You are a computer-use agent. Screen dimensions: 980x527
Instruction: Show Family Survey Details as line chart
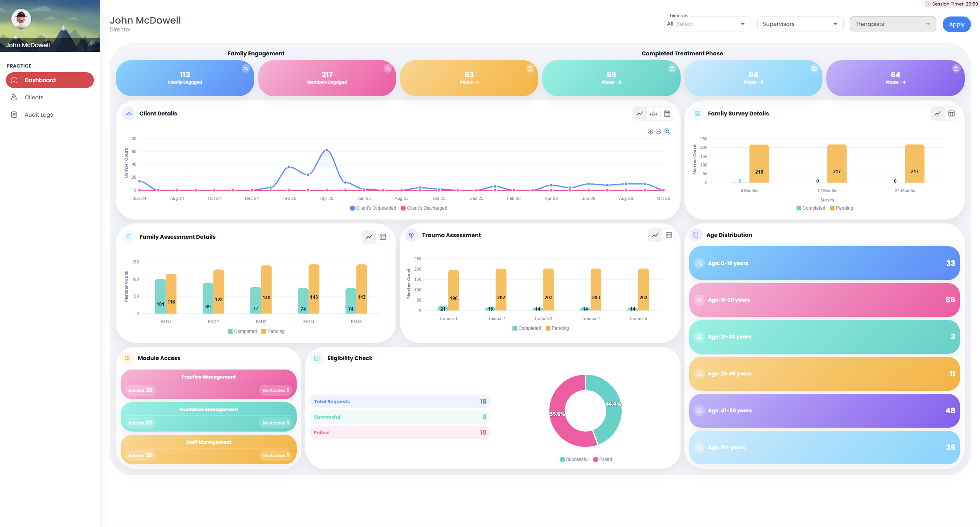pyautogui.click(x=938, y=113)
